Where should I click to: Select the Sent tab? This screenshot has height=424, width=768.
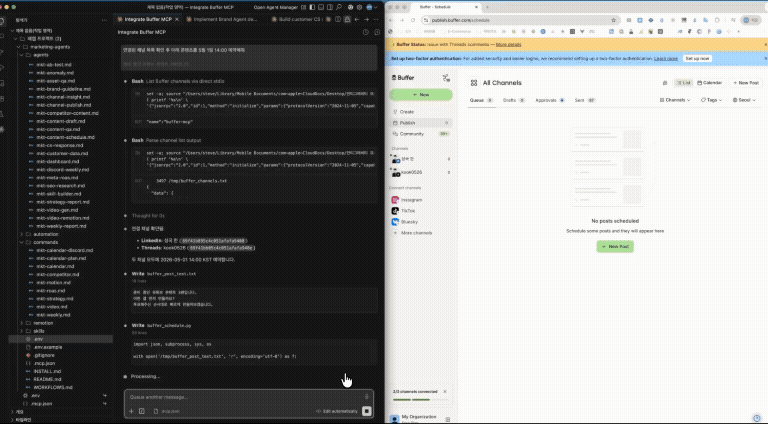(x=584, y=100)
